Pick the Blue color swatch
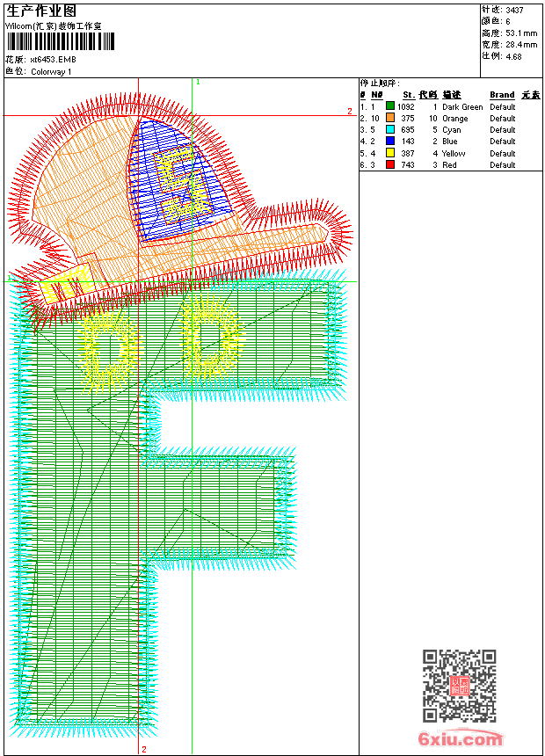 390,141
